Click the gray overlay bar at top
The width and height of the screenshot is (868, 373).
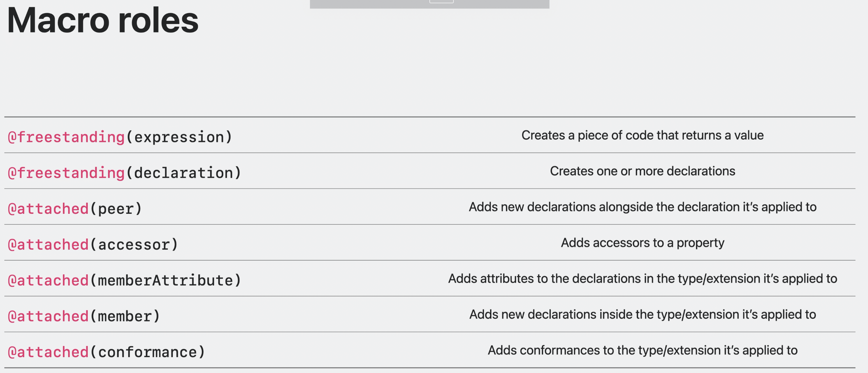coord(430,4)
